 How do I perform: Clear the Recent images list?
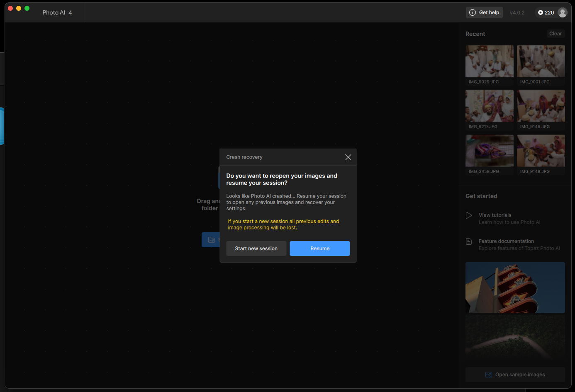pyautogui.click(x=556, y=34)
